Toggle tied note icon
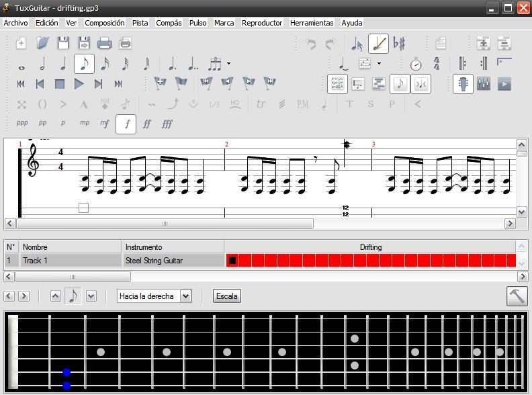Screen dimensions: 532x395 point(343,64)
